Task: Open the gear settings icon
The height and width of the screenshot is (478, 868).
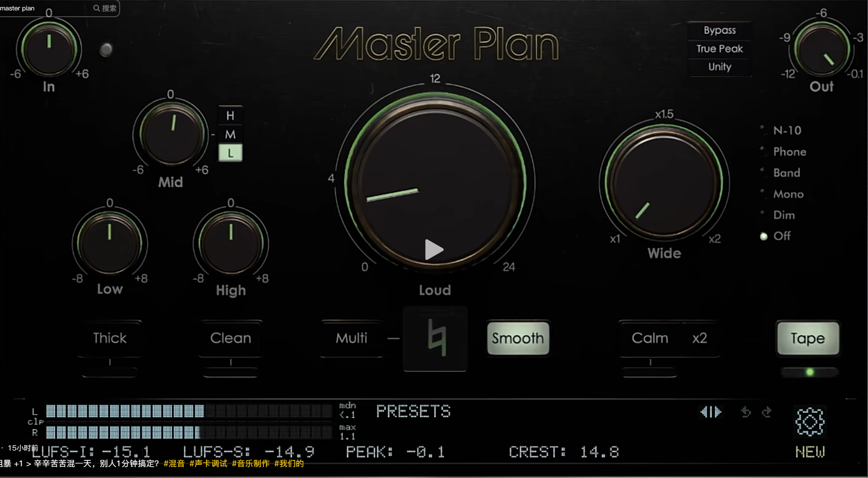Action: (x=810, y=422)
